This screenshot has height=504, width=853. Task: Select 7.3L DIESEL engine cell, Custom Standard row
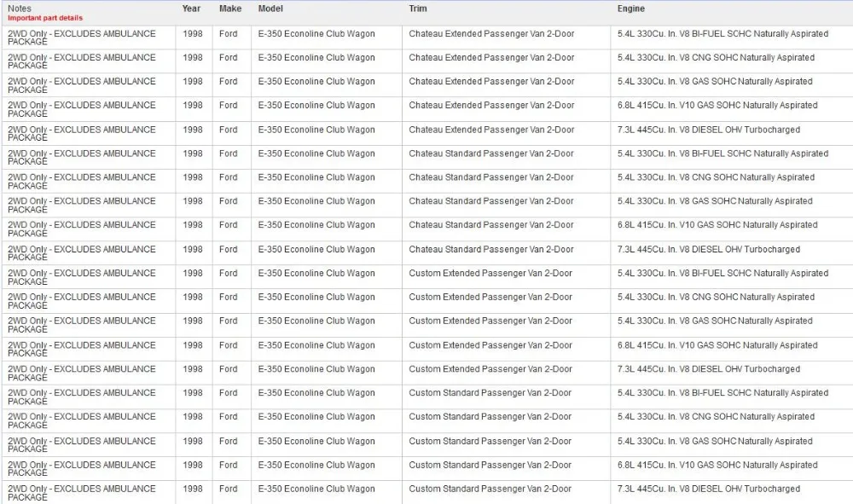click(x=708, y=490)
